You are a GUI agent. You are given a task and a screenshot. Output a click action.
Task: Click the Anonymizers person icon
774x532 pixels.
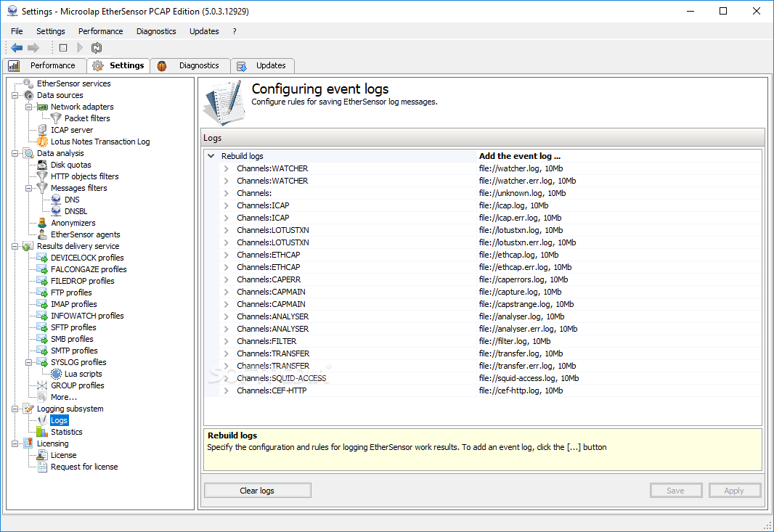(42, 223)
